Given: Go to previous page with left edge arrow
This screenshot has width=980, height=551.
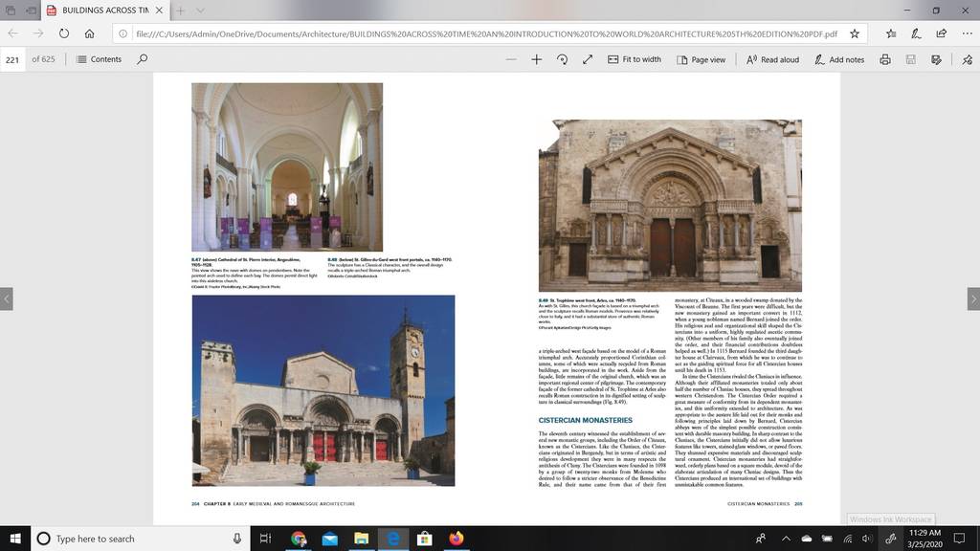Looking at the screenshot, I should click(x=7, y=298).
